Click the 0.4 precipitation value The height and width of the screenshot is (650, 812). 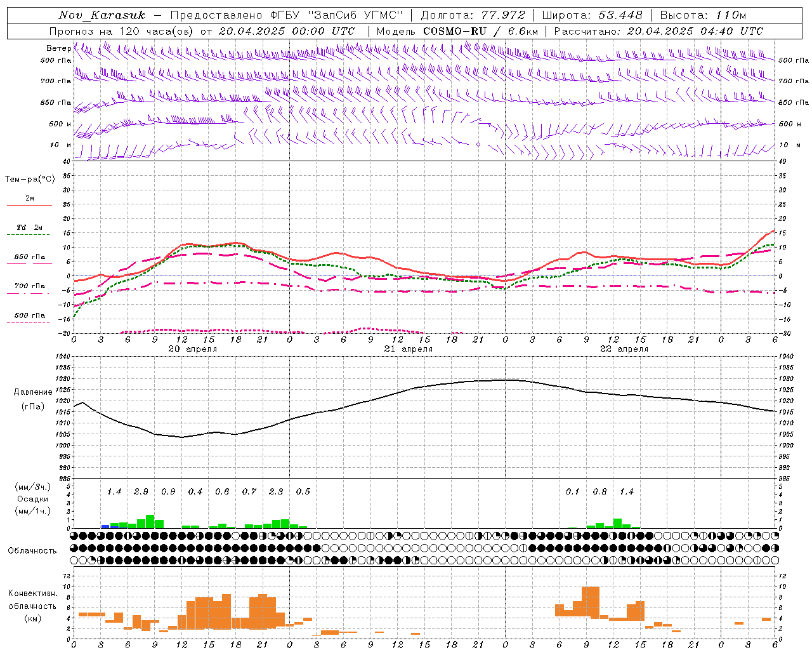point(195,492)
